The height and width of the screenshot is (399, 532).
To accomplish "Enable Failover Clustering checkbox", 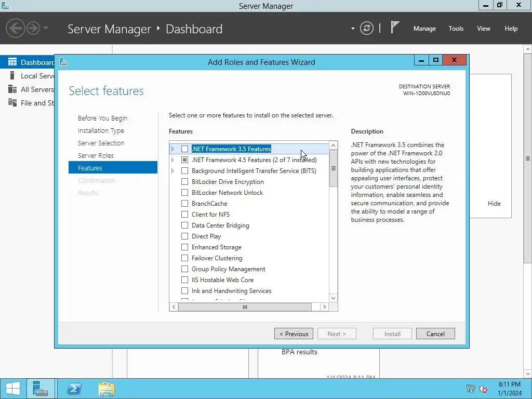I will click(x=184, y=258).
